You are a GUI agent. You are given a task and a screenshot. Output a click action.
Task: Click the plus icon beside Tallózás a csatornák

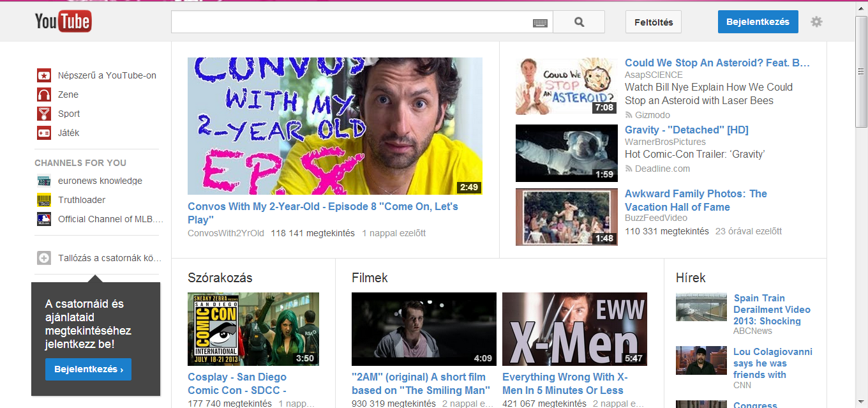pos(44,258)
